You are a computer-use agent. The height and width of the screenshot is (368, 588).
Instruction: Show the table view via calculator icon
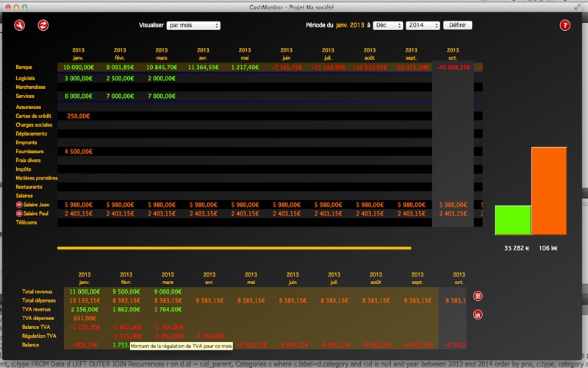point(478,296)
